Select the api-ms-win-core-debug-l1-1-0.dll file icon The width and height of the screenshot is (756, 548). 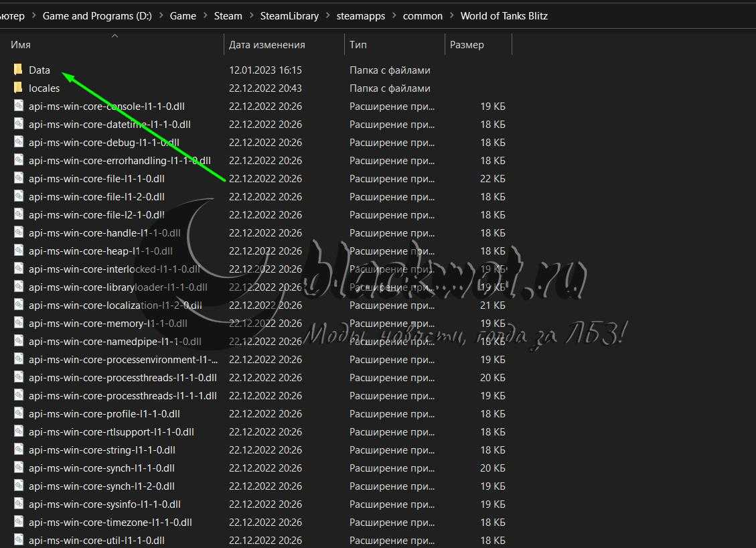coord(19,142)
